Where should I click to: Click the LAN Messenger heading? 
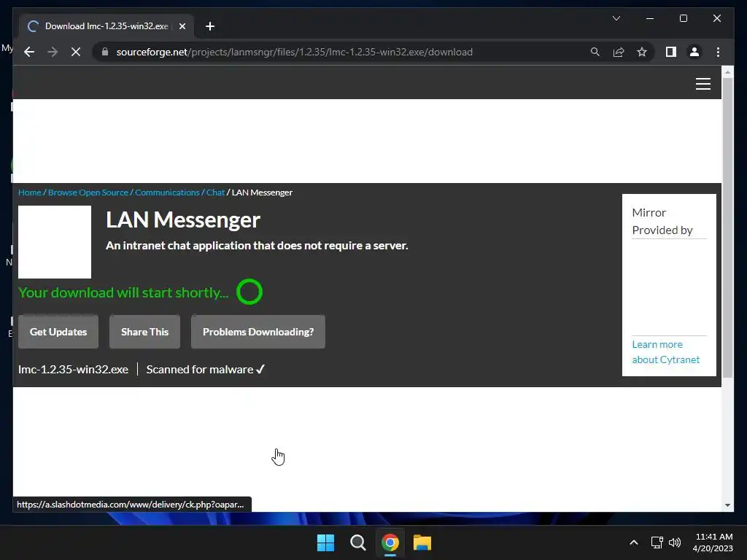(x=183, y=219)
